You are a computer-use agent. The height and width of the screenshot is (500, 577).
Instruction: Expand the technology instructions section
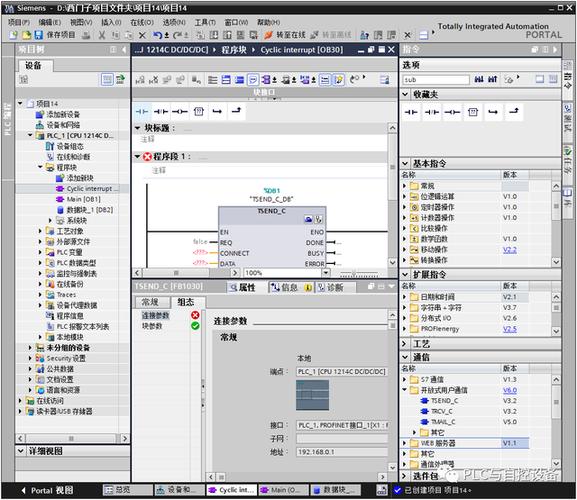coord(404,344)
